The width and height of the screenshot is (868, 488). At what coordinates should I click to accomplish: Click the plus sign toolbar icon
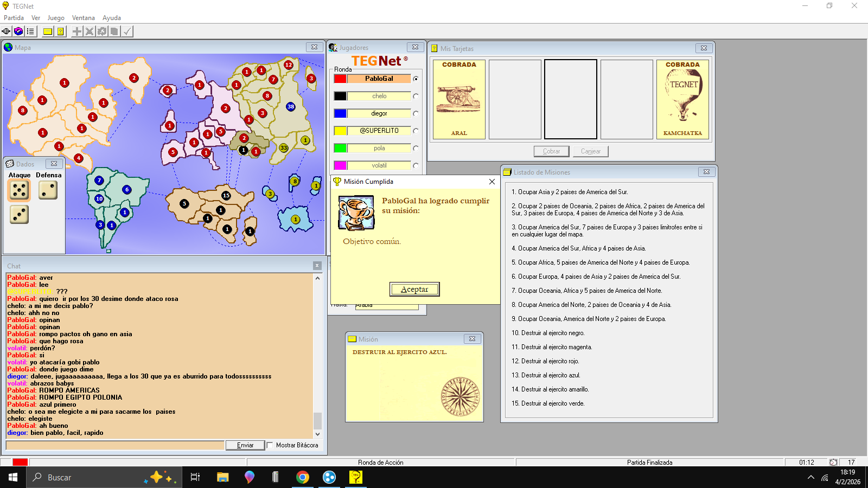tap(77, 31)
